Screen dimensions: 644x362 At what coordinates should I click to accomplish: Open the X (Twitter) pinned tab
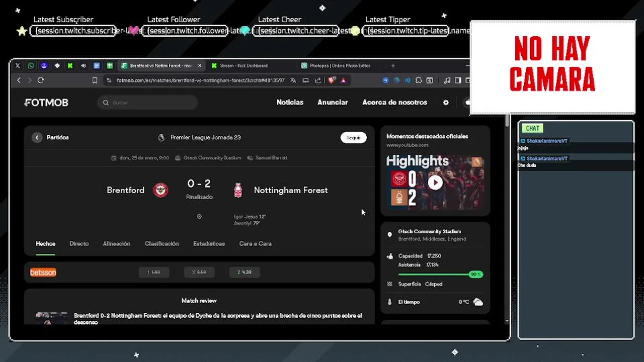pyautogui.click(x=18, y=65)
